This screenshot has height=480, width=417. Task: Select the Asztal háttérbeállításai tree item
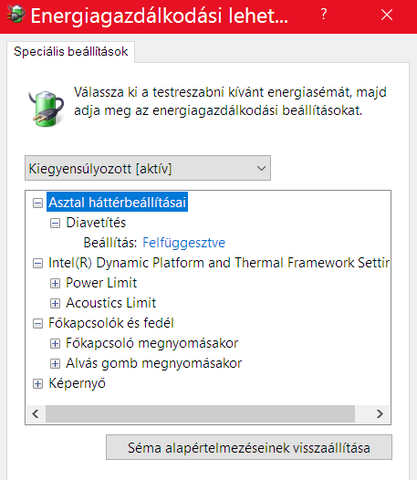pos(117,202)
